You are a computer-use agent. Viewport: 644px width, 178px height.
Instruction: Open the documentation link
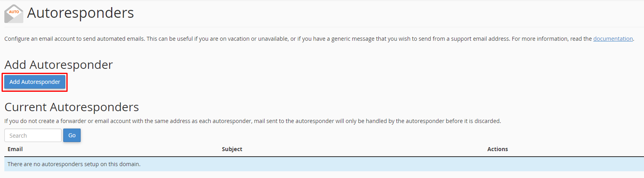[x=613, y=39]
